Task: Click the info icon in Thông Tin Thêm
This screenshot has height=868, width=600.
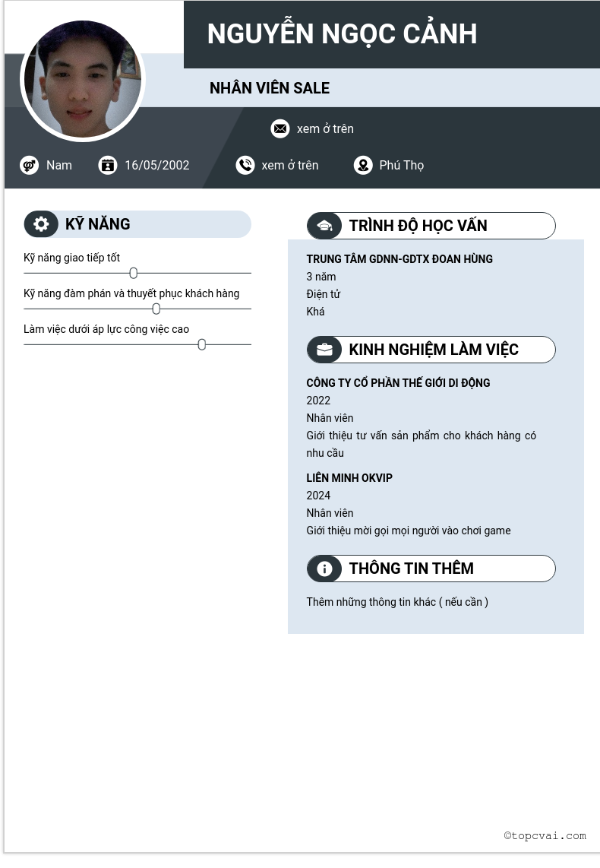Action: tap(324, 569)
